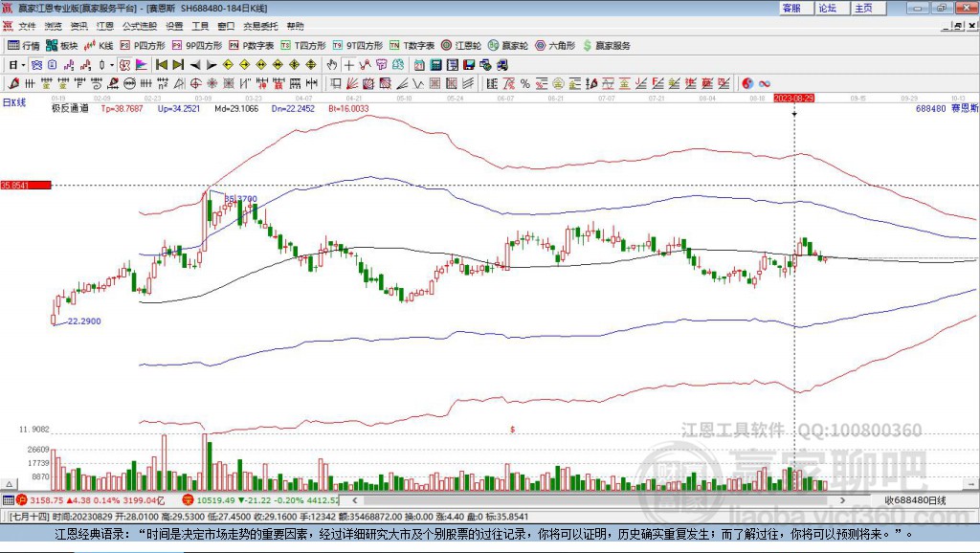Select the percent retracement tool
This screenshot has width=980, height=553.
525,84
